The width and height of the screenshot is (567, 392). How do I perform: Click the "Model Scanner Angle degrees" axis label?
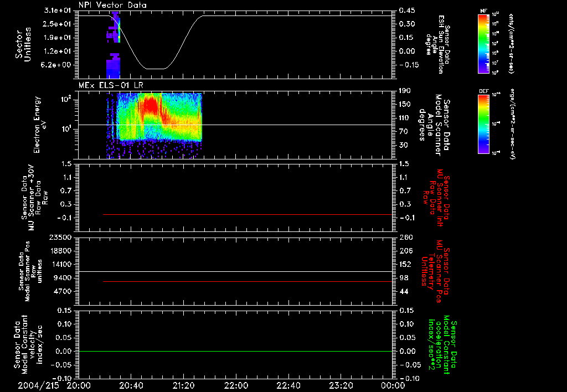click(x=434, y=125)
